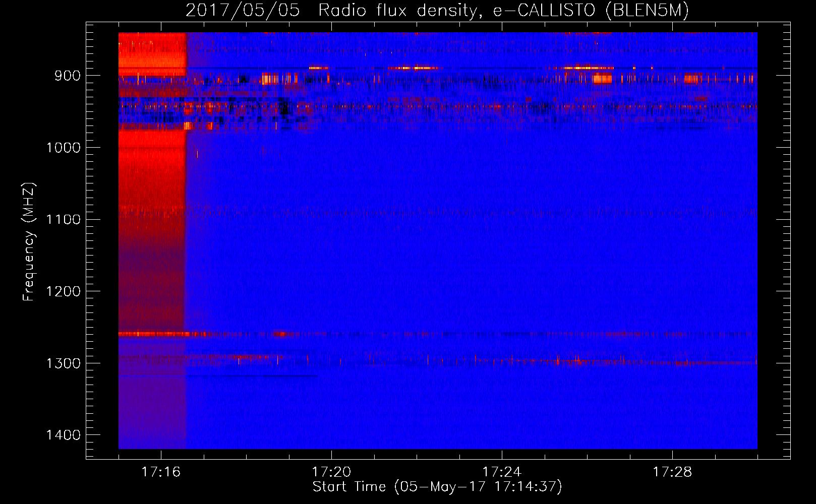Image resolution: width=816 pixels, height=504 pixels.
Task: Click the 1200 frequency tick label
Action: point(63,292)
